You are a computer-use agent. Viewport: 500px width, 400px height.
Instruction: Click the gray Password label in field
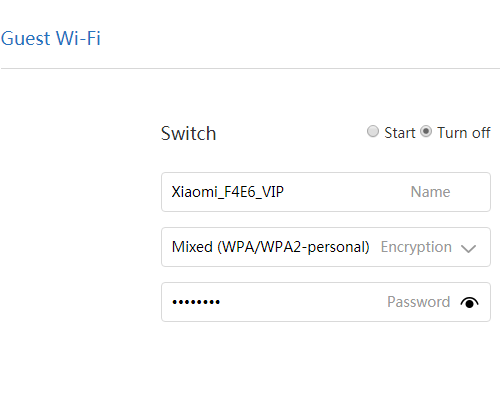click(x=419, y=302)
